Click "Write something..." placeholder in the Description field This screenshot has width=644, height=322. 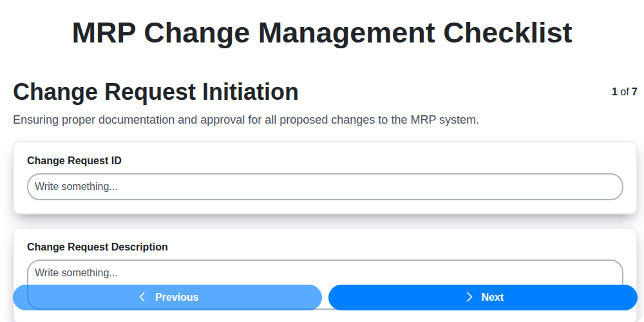[x=76, y=273]
